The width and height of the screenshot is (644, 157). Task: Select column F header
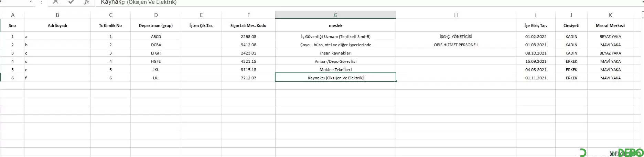coord(248,15)
